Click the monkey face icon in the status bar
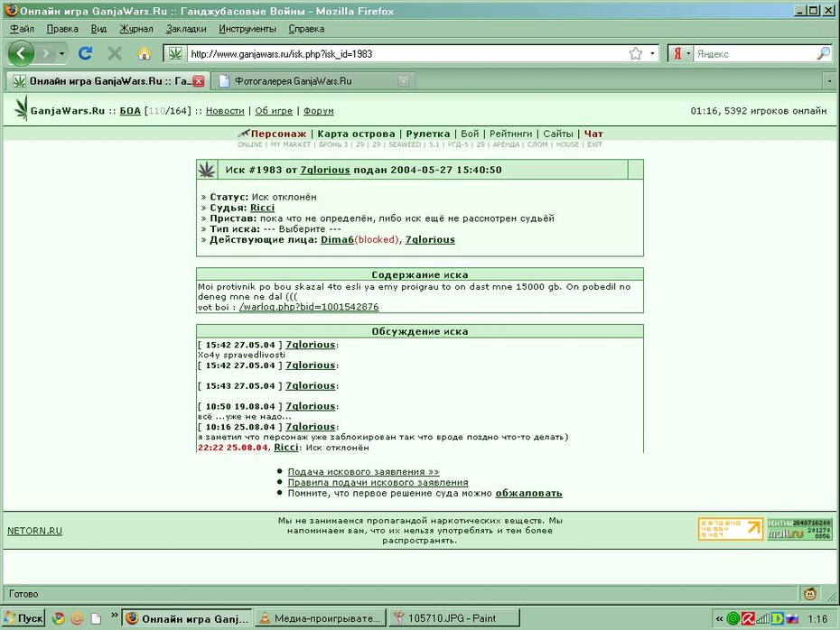840x630 pixels. tap(810, 594)
